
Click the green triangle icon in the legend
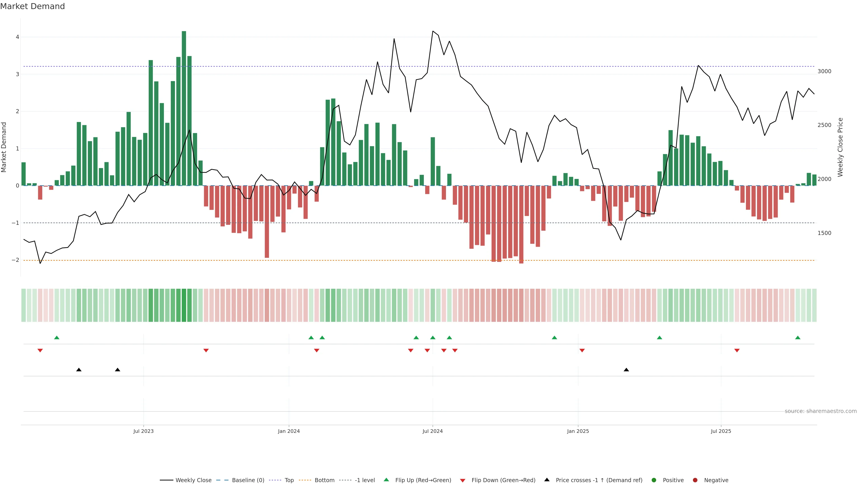(387, 480)
